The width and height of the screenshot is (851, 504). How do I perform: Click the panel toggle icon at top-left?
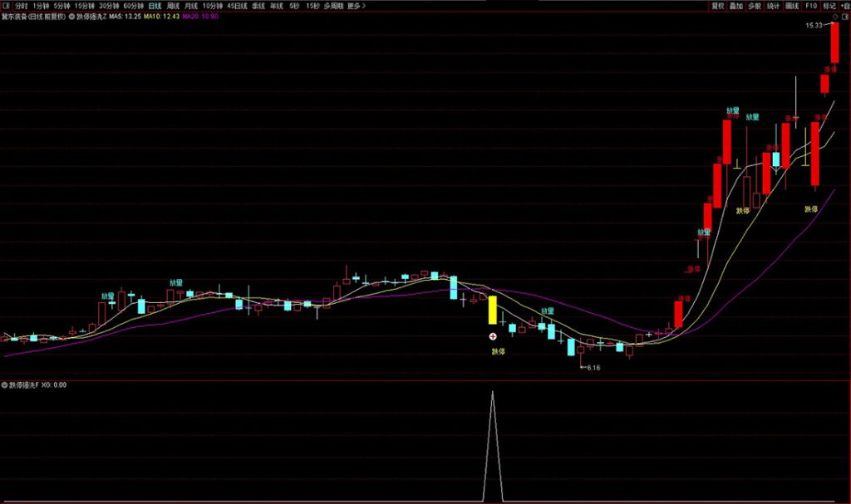click(6, 6)
